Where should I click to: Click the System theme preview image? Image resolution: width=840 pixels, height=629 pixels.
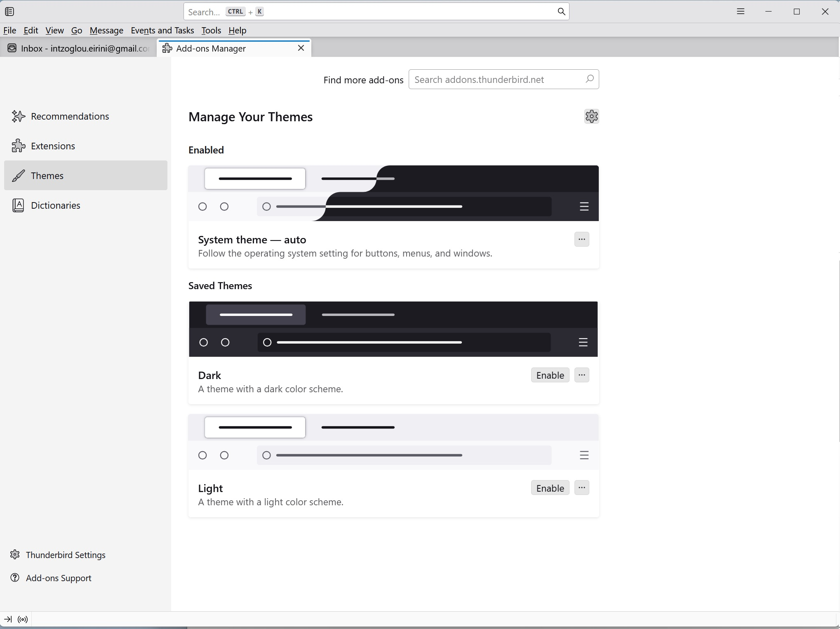coord(393,193)
